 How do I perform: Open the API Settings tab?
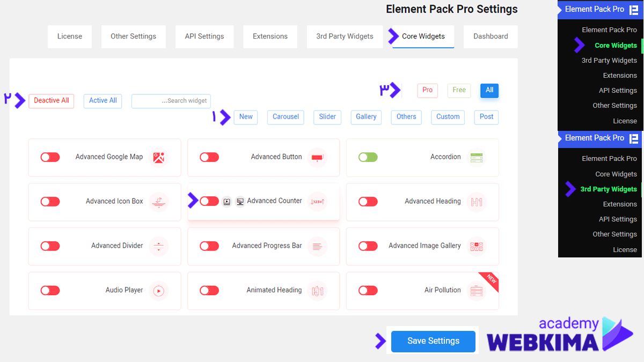(x=204, y=36)
